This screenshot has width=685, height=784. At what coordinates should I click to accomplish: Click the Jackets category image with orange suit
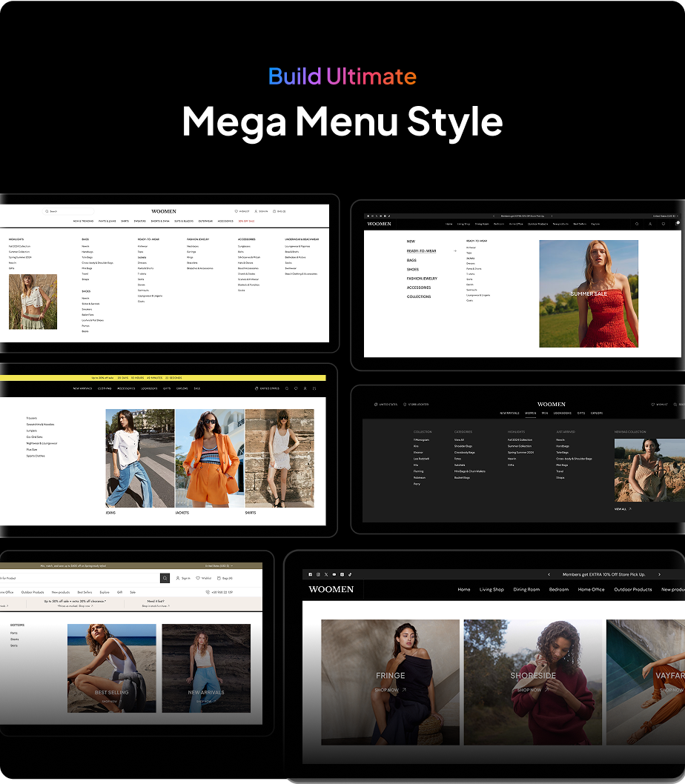pos(210,458)
